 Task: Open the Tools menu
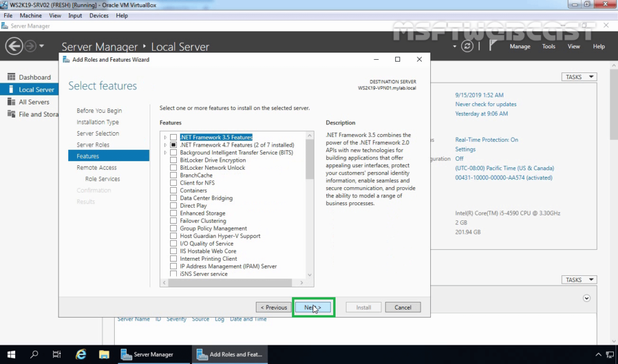click(x=549, y=46)
